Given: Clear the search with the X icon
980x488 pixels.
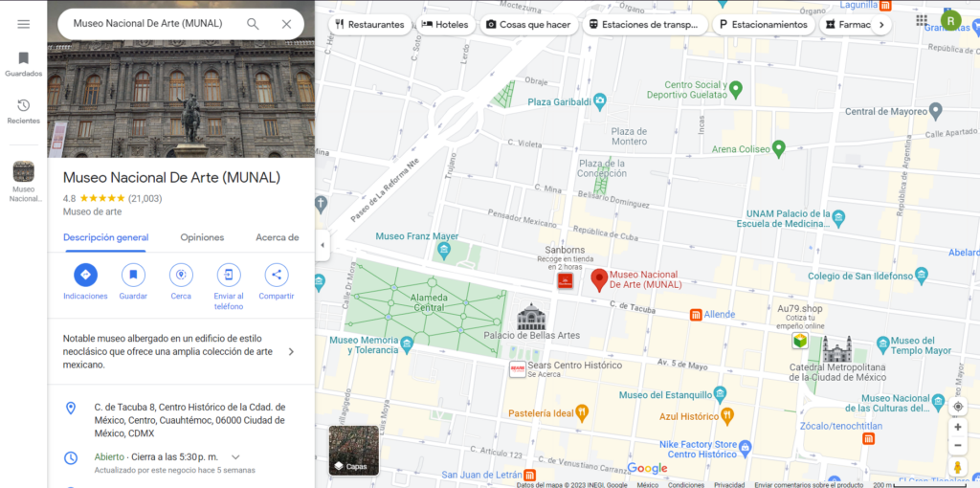Looking at the screenshot, I should pyautogui.click(x=286, y=24).
